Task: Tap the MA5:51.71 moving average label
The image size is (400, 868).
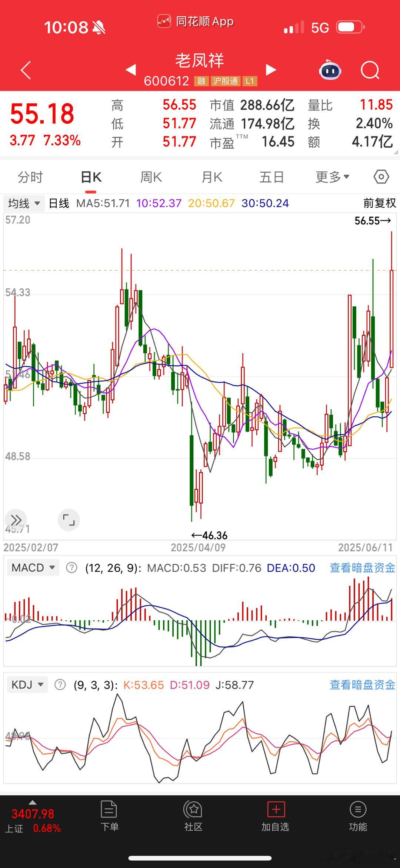Action: (103, 203)
